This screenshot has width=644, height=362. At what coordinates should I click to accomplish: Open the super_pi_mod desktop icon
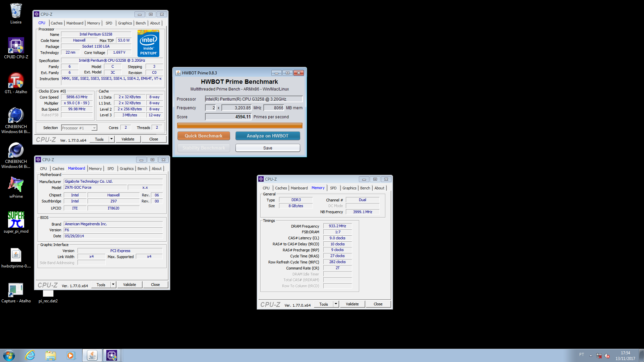tap(16, 223)
